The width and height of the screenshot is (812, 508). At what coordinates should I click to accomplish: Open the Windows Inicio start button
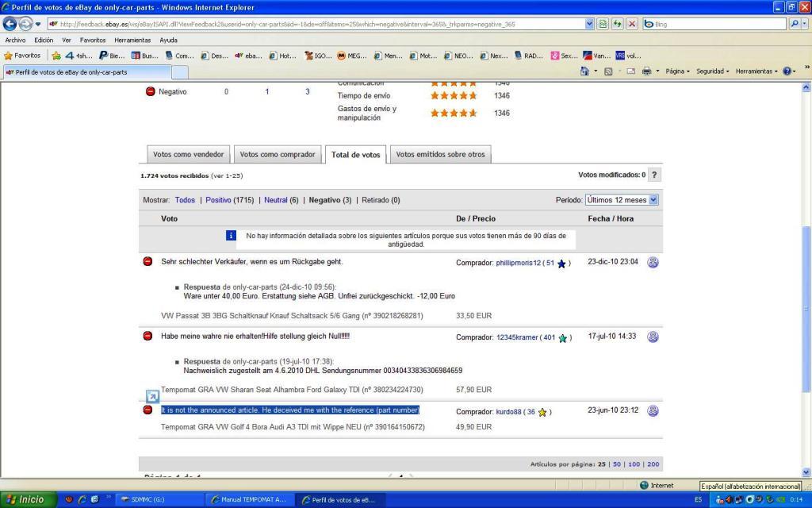(x=28, y=500)
